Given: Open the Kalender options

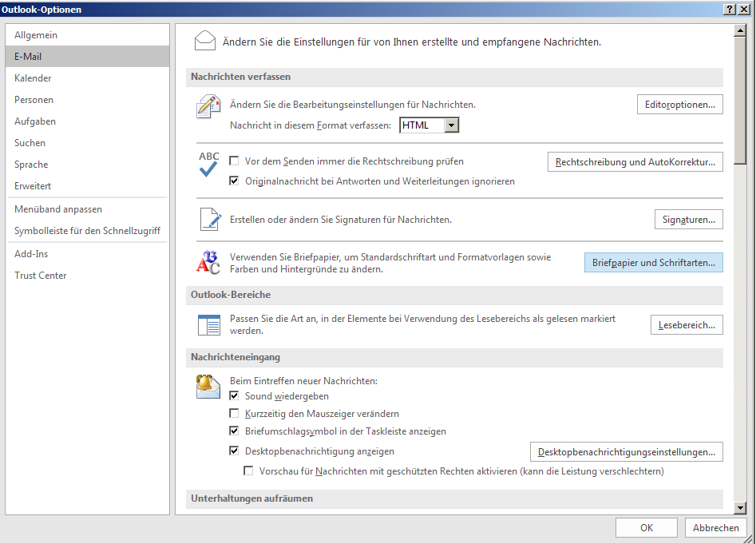Looking at the screenshot, I should pos(88,78).
